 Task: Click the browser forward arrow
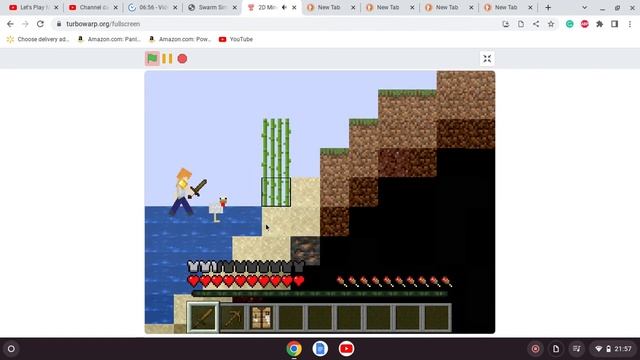(25, 24)
